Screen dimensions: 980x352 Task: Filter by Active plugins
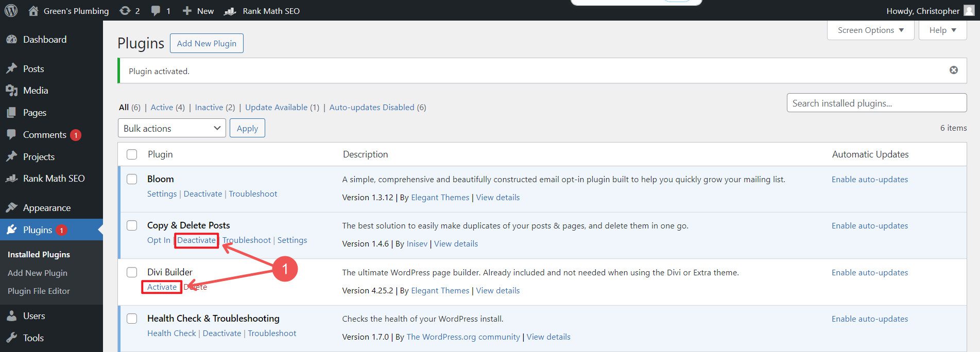[x=162, y=107]
